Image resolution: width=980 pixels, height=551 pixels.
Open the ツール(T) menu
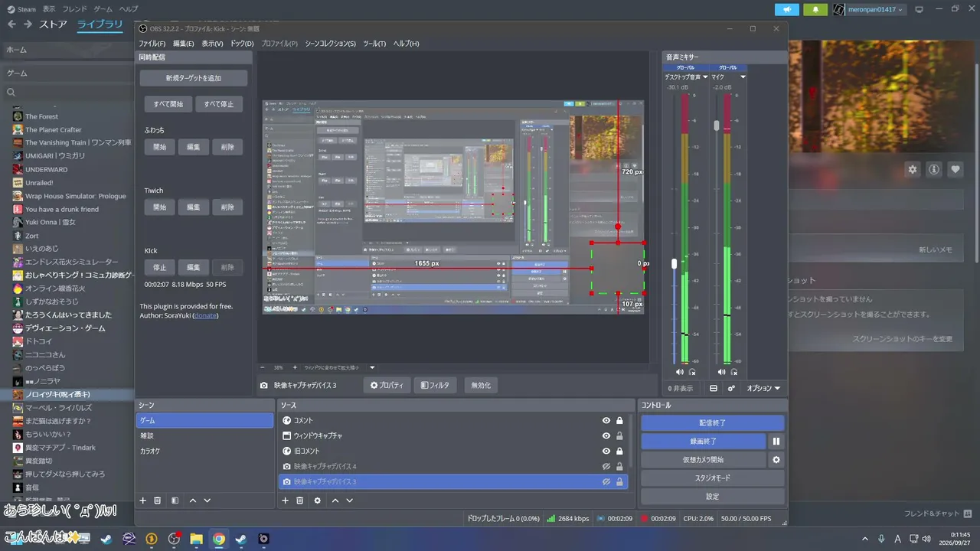pyautogui.click(x=374, y=44)
